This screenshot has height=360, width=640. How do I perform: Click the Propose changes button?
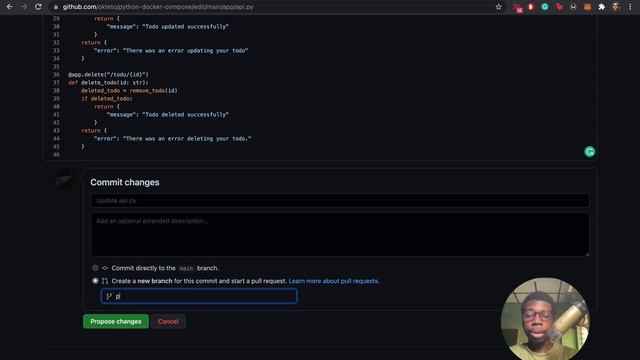coord(116,322)
